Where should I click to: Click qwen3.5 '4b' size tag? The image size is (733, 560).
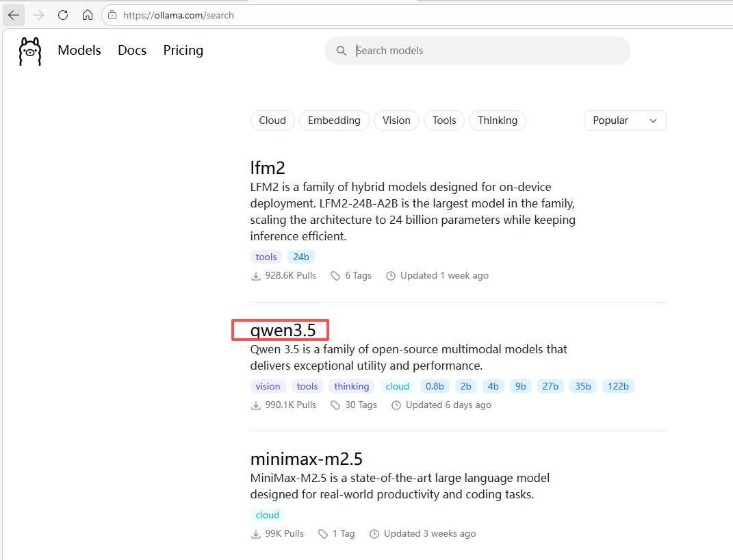point(493,386)
